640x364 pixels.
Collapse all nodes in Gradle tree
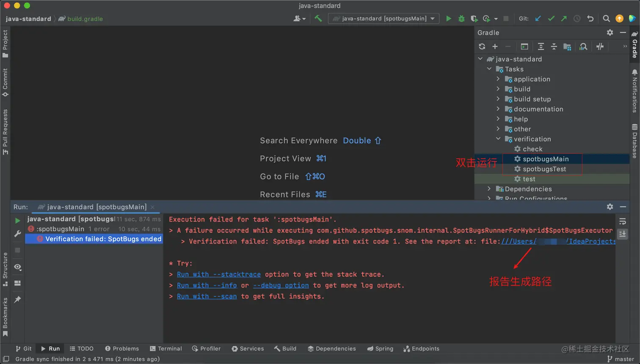tap(554, 47)
